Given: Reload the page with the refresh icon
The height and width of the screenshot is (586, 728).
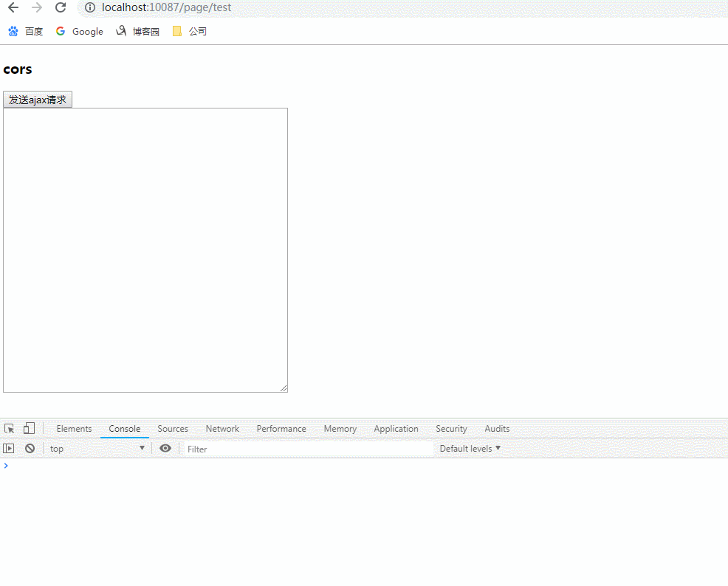Looking at the screenshot, I should point(61,7).
